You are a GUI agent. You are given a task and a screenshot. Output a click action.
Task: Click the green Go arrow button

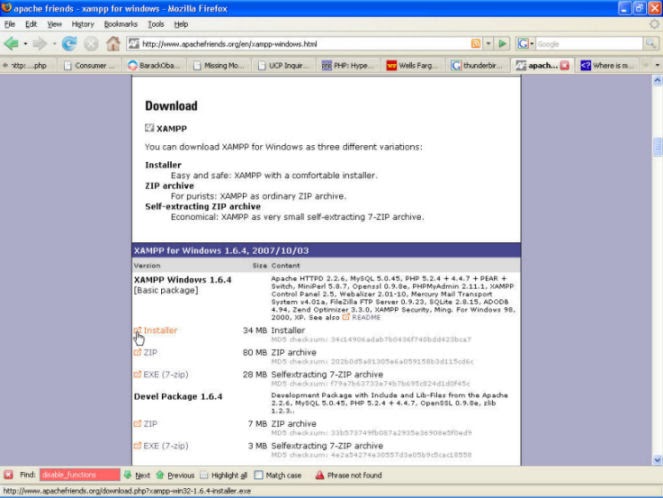pos(502,44)
